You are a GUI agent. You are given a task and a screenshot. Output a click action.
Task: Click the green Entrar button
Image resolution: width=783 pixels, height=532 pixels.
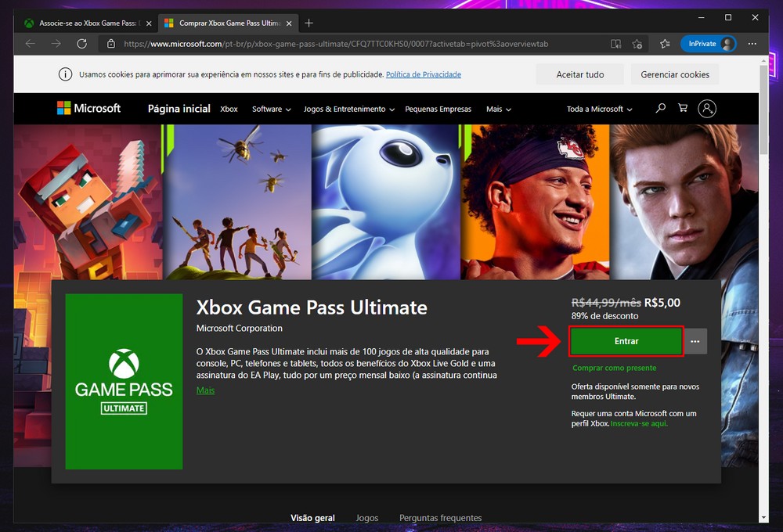[626, 341]
